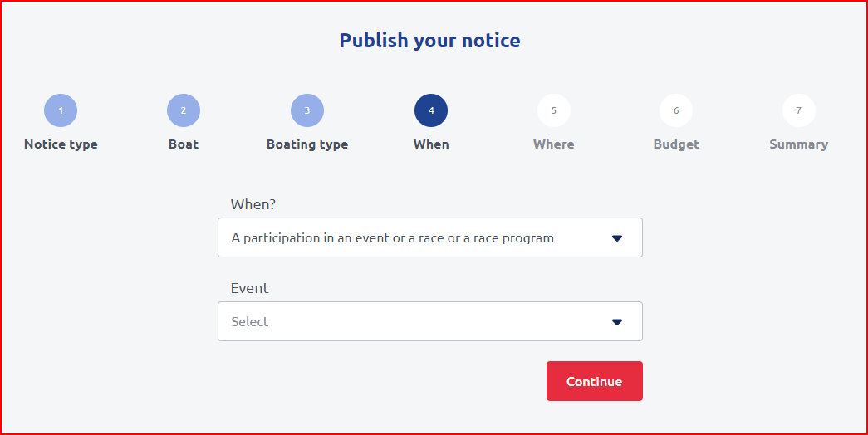Click the step 6 circle icon
The height and width of the screenshot is (435, 868).
tap(676, 110)
